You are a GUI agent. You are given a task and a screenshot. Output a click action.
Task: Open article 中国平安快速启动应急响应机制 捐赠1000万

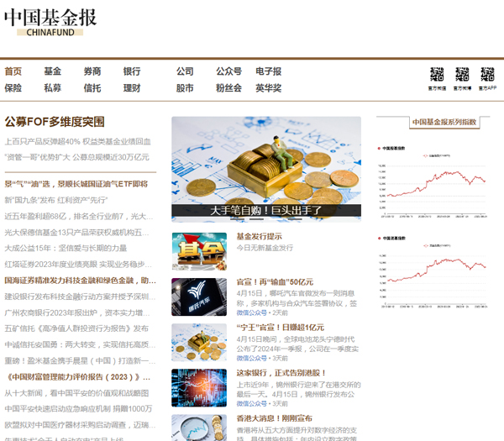point(78,409)
